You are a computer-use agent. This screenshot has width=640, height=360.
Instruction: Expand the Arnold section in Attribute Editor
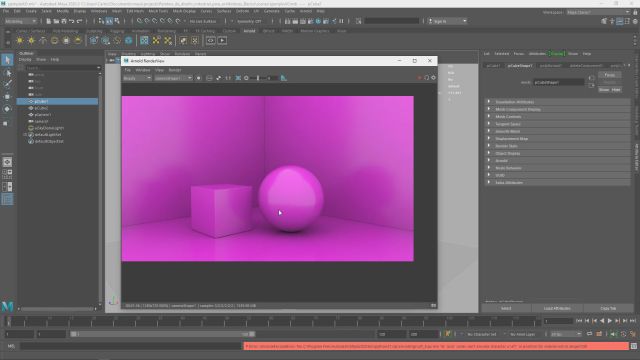coord(558,161)
